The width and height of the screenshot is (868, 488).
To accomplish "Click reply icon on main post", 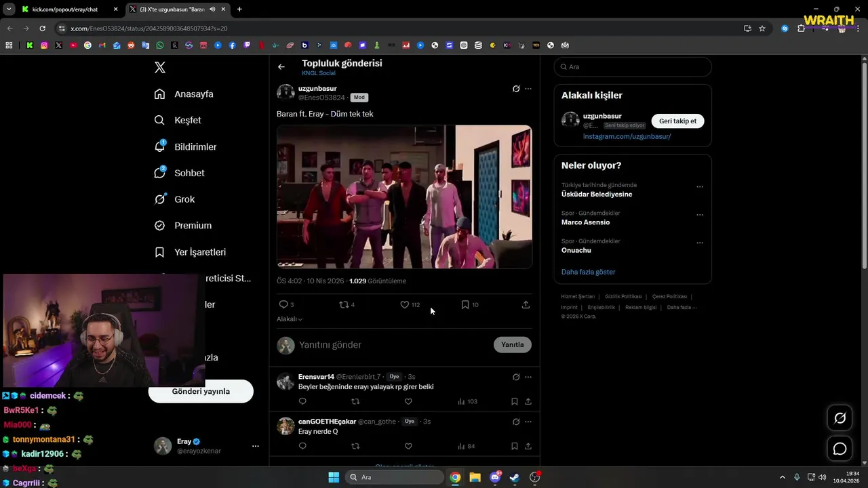I will pyautogui.click(x=283, y=304).
